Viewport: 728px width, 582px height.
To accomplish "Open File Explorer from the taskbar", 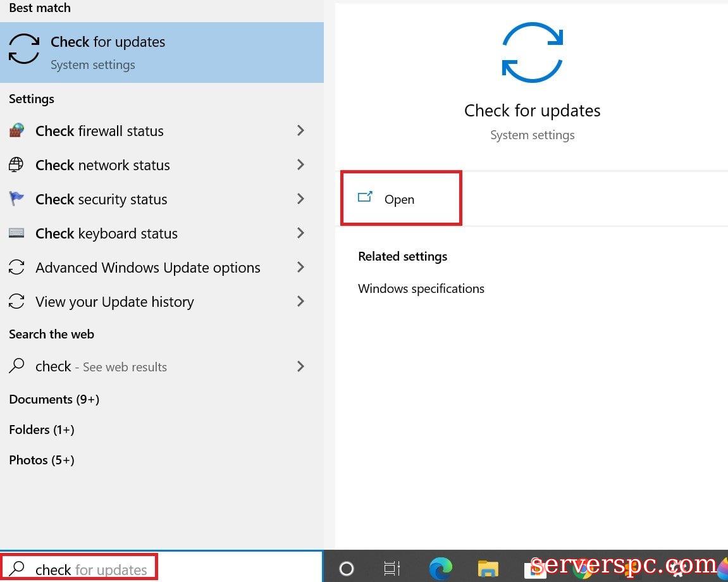I will click(x=488, y=569).
